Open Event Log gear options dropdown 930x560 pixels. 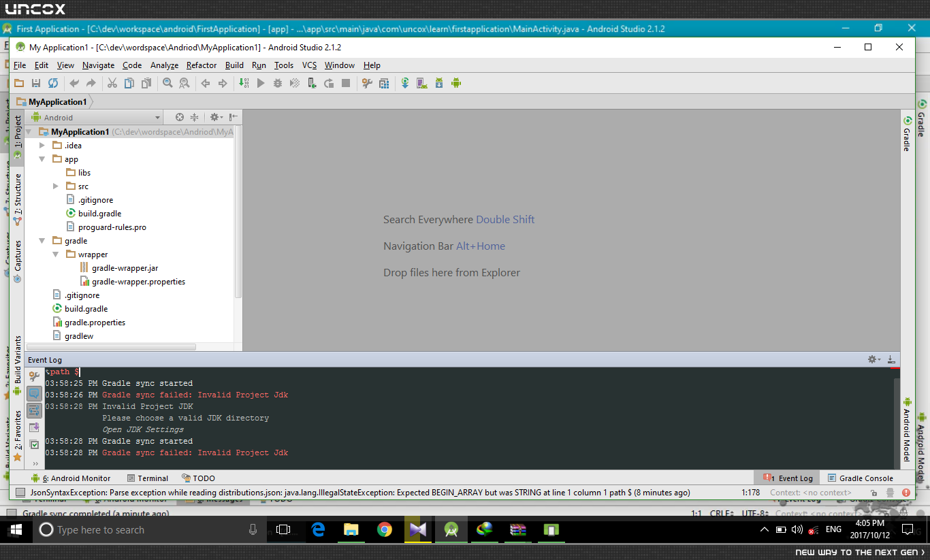click(874, 359)
